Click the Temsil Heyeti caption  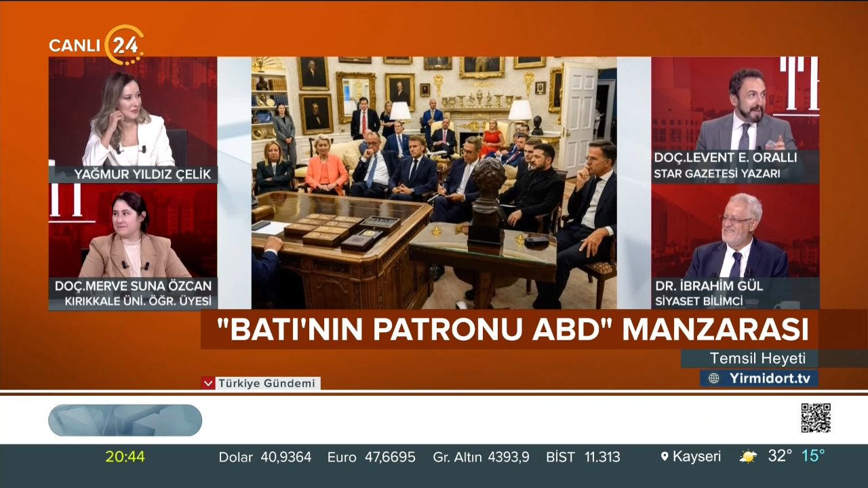coord(757,359)
